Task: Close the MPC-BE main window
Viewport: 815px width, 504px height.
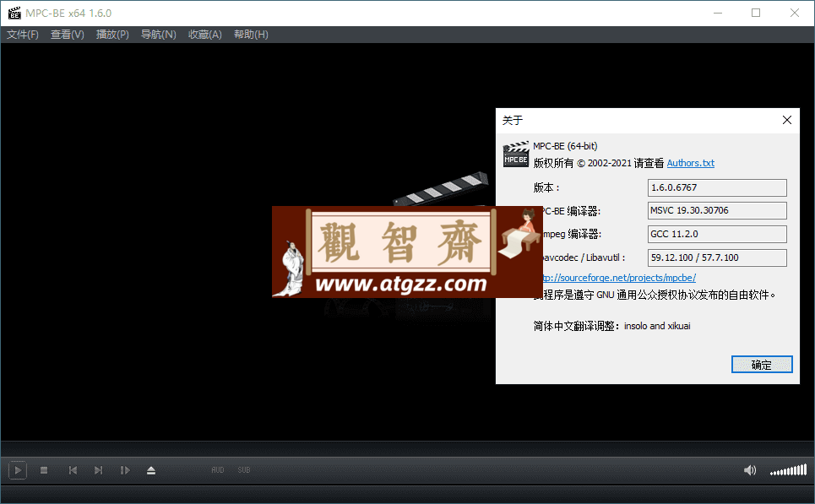Action: (795, 13)
